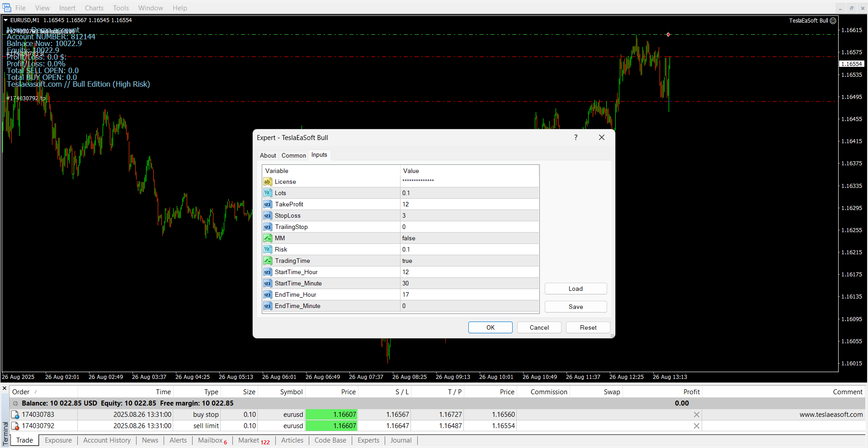Click the red marker on the chart's green line
Image resolution: width=868 pixels, height=448 pixels.
(668, 35)
